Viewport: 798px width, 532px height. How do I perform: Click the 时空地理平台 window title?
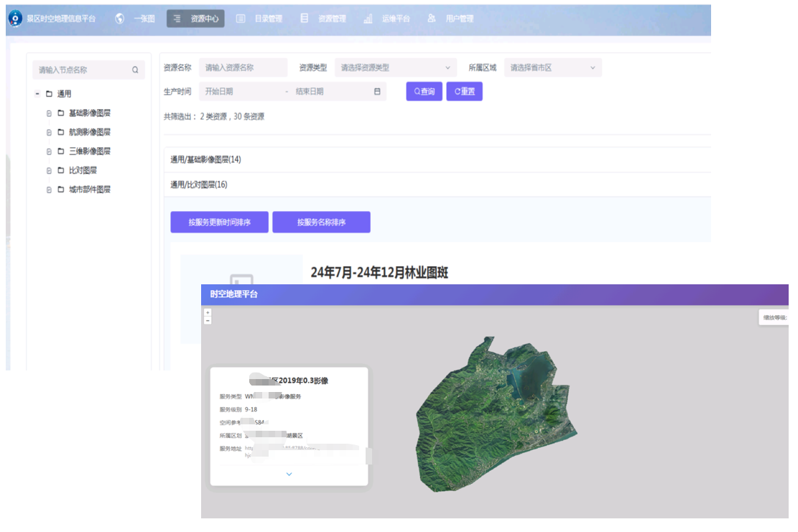[233, 294]
